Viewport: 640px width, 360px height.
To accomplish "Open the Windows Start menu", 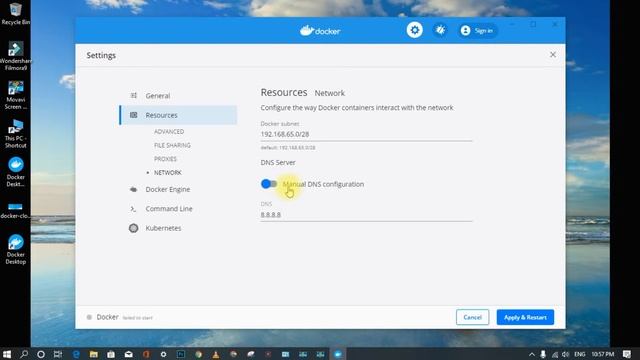I will point(7,354).
